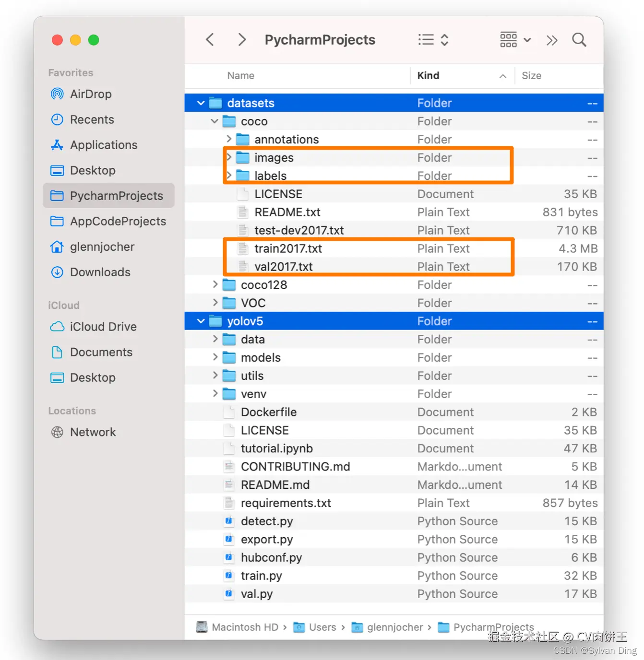Select val2017.txt file

tap(394, 267)
